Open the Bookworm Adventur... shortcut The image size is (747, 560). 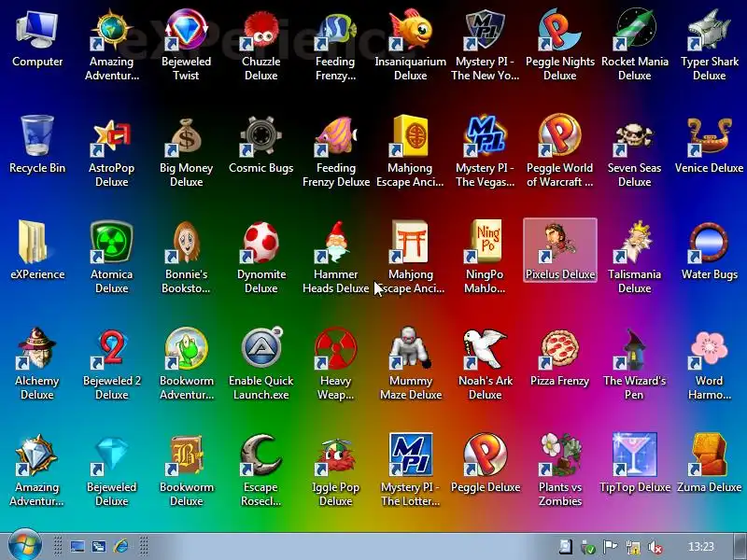pos(186,364)
